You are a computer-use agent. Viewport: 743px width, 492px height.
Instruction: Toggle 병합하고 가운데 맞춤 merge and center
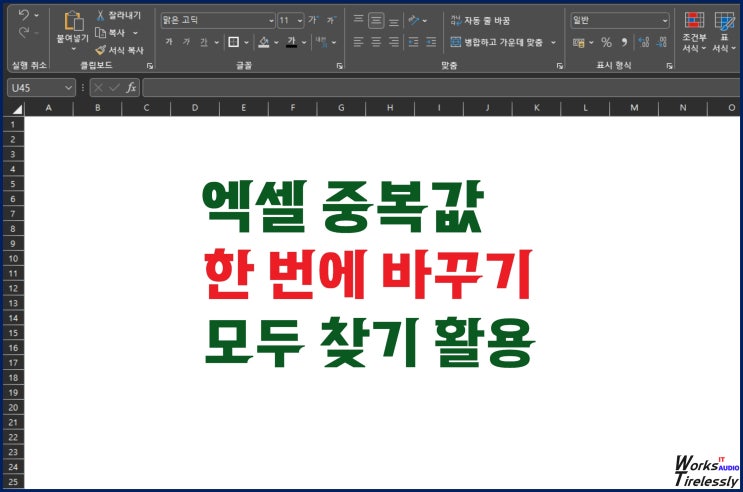pos(496,42)
